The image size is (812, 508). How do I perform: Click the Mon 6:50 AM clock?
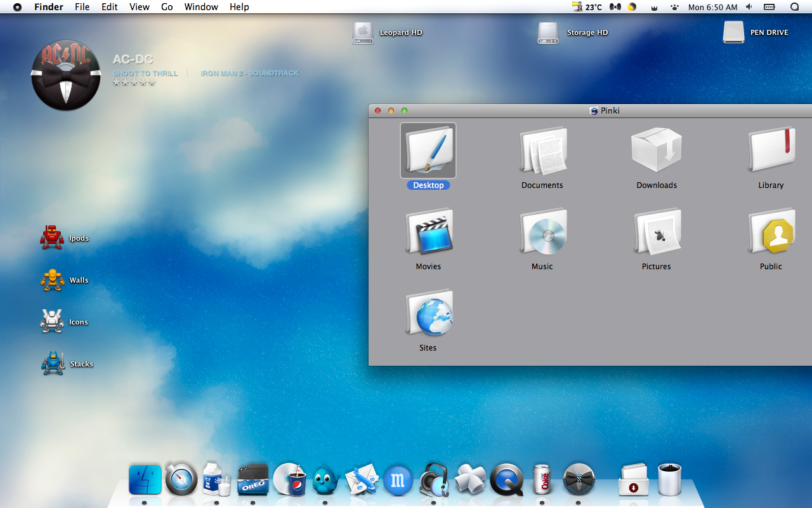[713, 7]
